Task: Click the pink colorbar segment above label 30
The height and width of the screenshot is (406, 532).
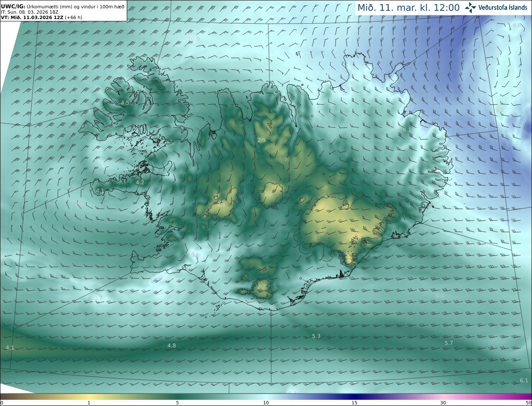Action: coord(443,396)
